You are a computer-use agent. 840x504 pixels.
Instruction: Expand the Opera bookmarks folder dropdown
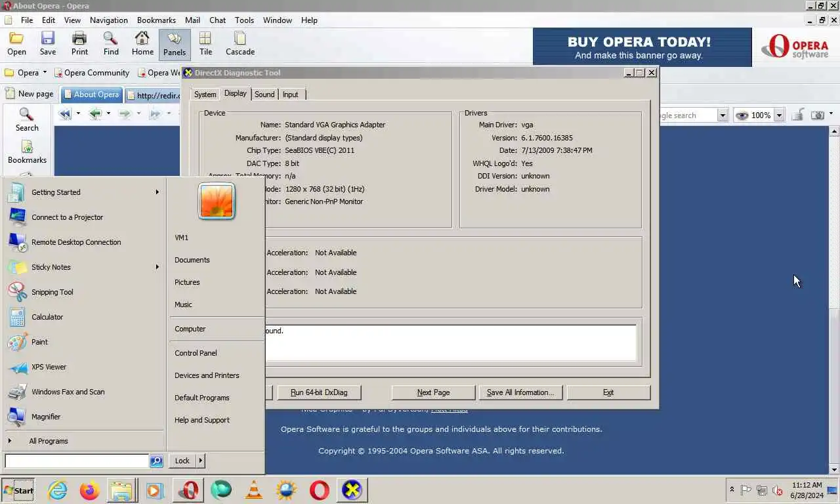[45, 72]
